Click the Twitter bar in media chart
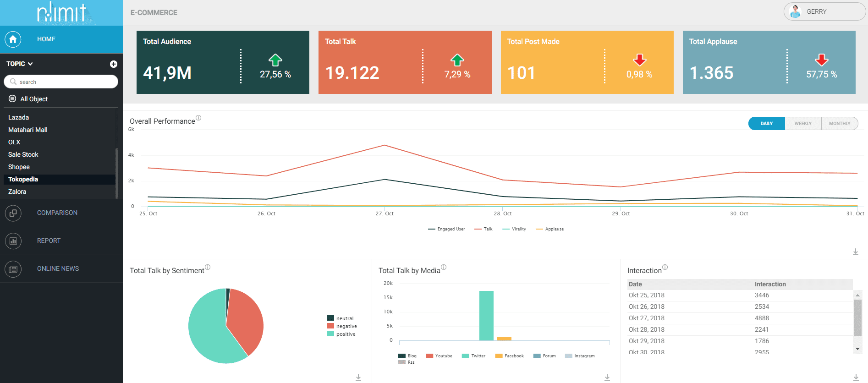This screenshot has height=383, width=868. (x=486, y=316)
